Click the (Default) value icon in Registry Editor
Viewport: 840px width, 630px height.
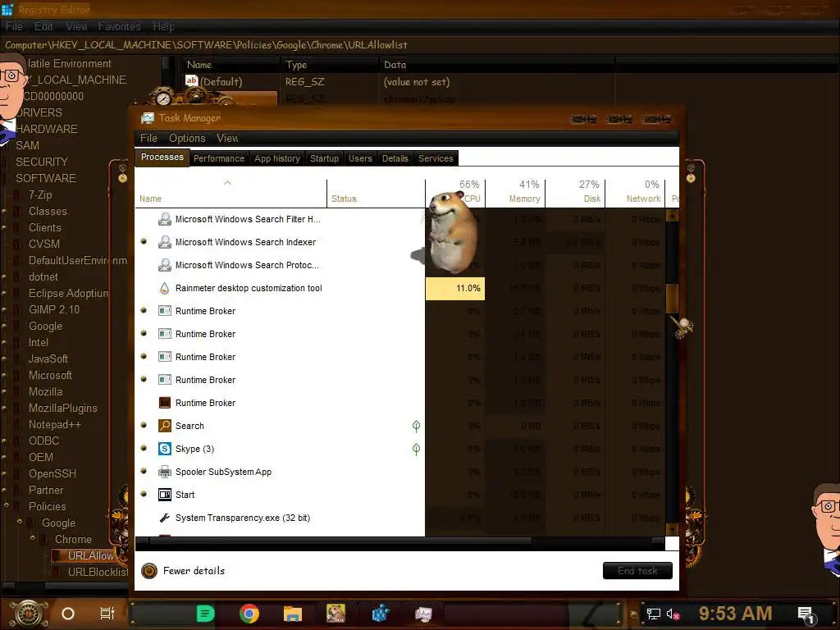tap(191, 81)
